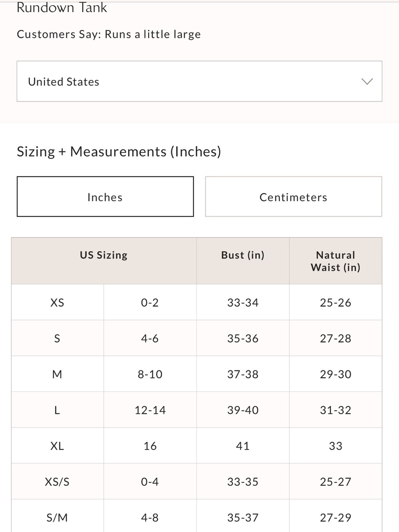This screenshot has width=399, height=532.
Task: Click the Natural Waist (in) header
Action: point(336,261)
